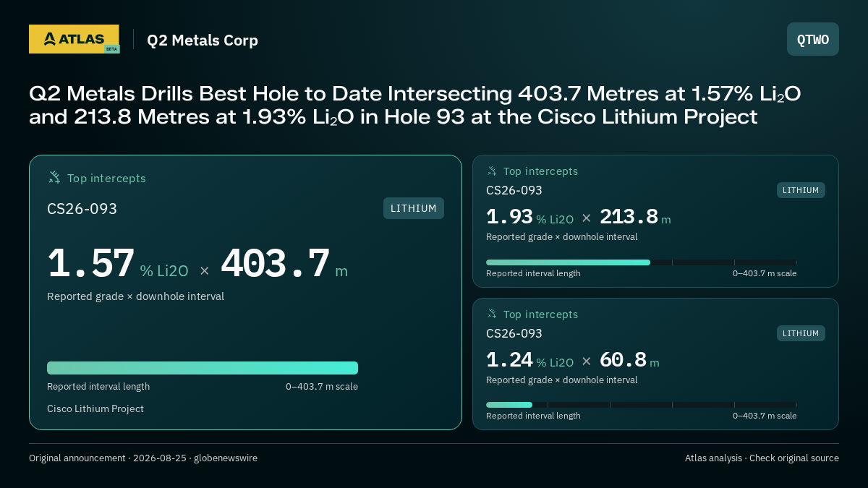Select the 60.8 interval value
The image size is (868, 488).
click(x=623, y=360)
